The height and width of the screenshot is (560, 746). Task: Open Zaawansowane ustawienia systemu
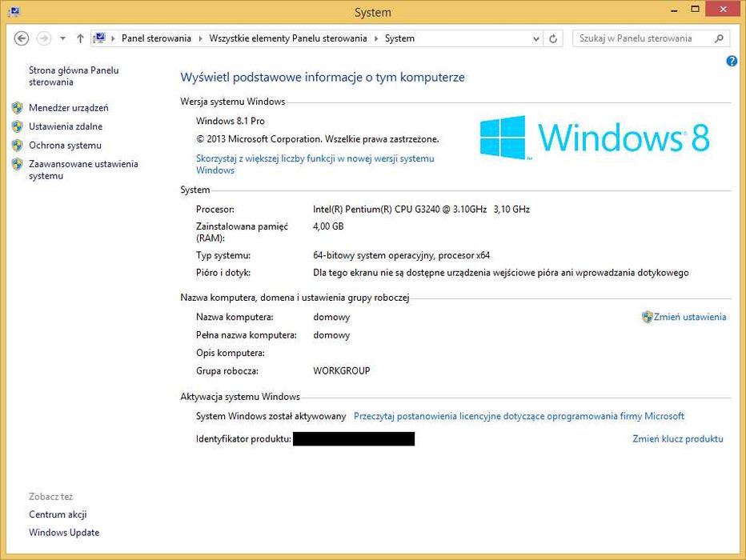[83, 170]
